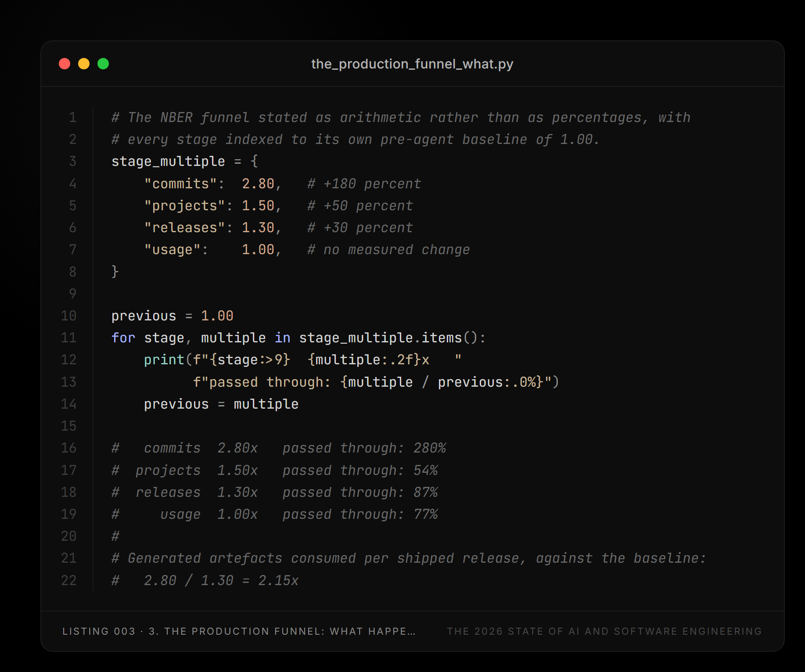This screenshot has width=805, height=672.
Task: Select the "usage" dictionary key
Action: pos(172,249)
